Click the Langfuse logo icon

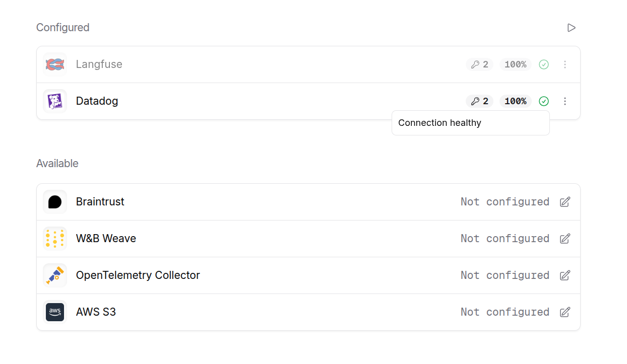55,64
